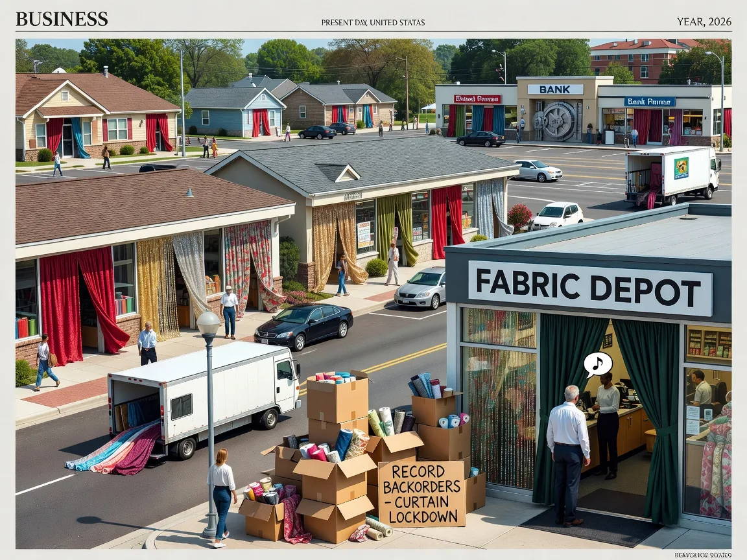This screenshot has width=747, height=560.
Task: Click the "RECORD BACKORDERS - CURTAIN LOCKDOWN" cardboard sign
Action: click(x=421, y=494)
